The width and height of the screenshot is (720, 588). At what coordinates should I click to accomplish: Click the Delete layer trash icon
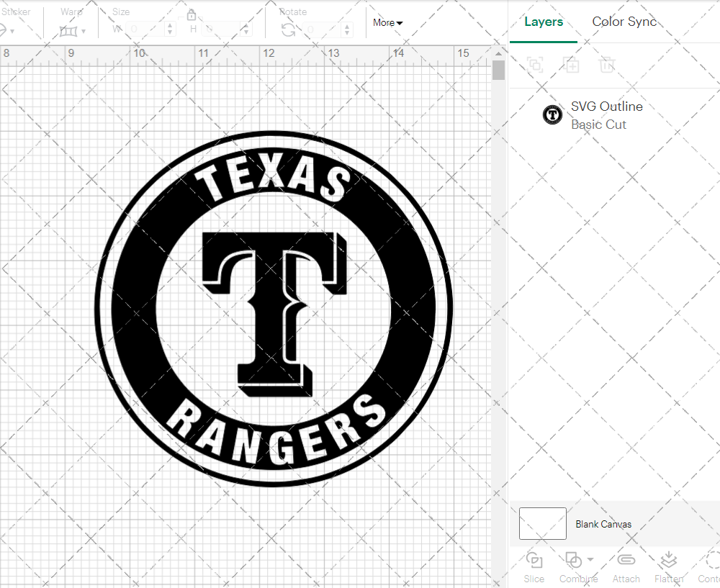[607, 65]
